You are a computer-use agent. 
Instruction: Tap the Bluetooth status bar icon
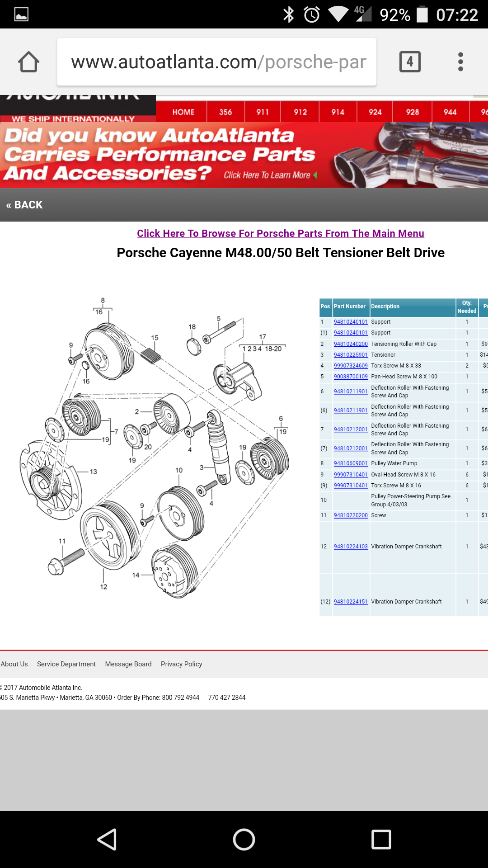click(288, 14)
